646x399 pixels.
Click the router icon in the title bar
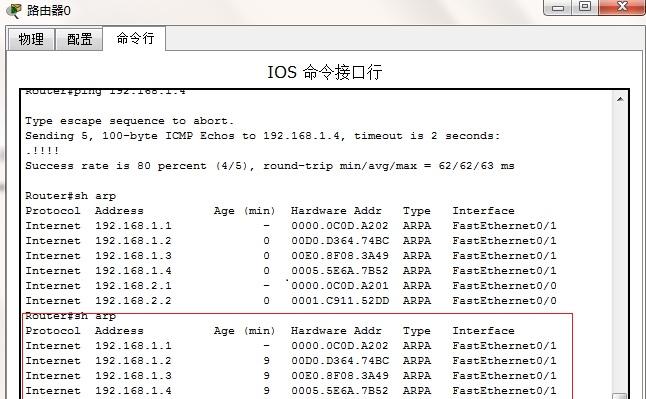[14, 10]
